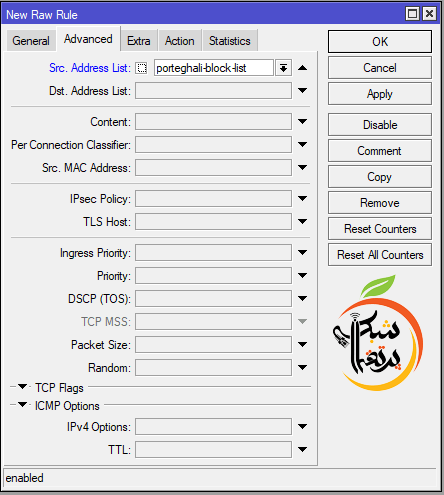
Task: Expand the Per Connection Classifier field
Action: (x=302, y=144)
